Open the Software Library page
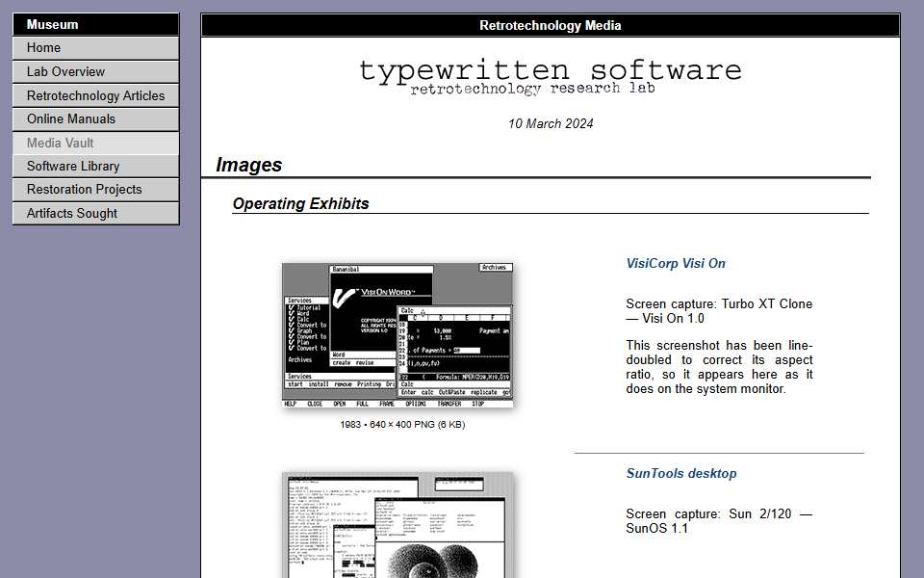Viewport: 924px width, 578px height. point(95,167)
